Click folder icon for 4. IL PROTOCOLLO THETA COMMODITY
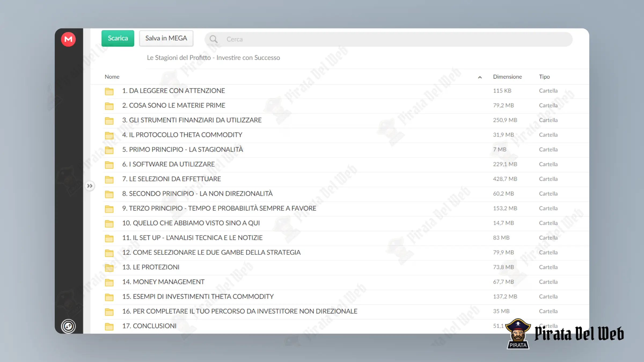The width and height of the screenshot is (644, 362). 109,135
